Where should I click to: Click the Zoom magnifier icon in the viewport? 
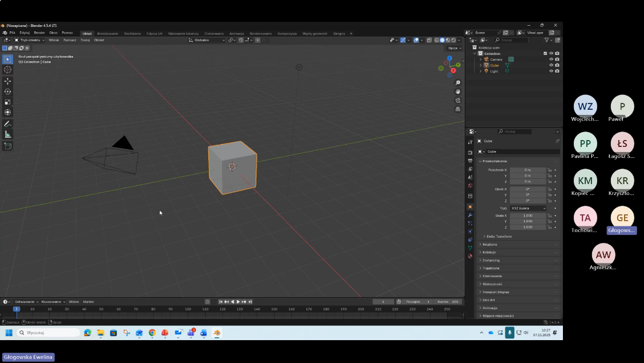tap(458, 83)
